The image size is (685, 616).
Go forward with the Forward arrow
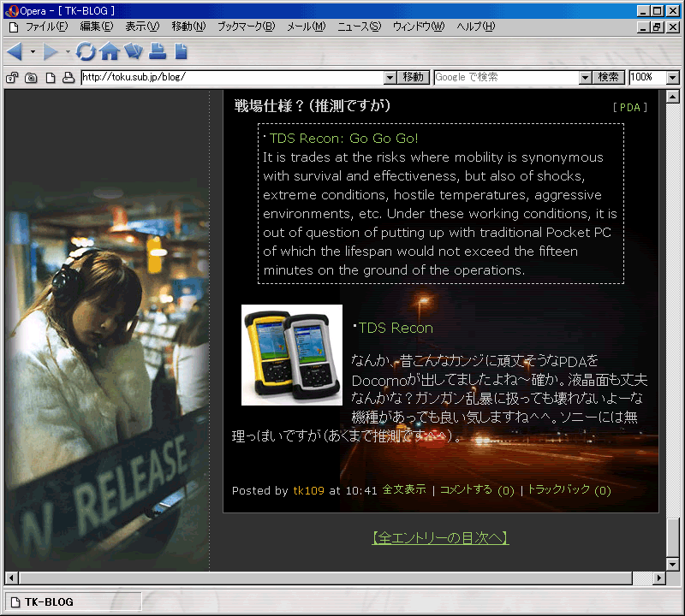(x=51, y=51)
